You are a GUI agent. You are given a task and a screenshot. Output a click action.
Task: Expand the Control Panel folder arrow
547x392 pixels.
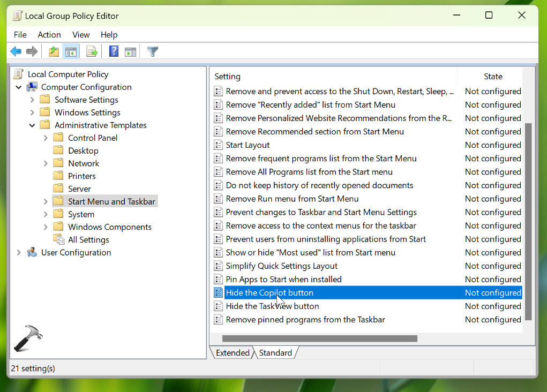click(x=46, y=138)
